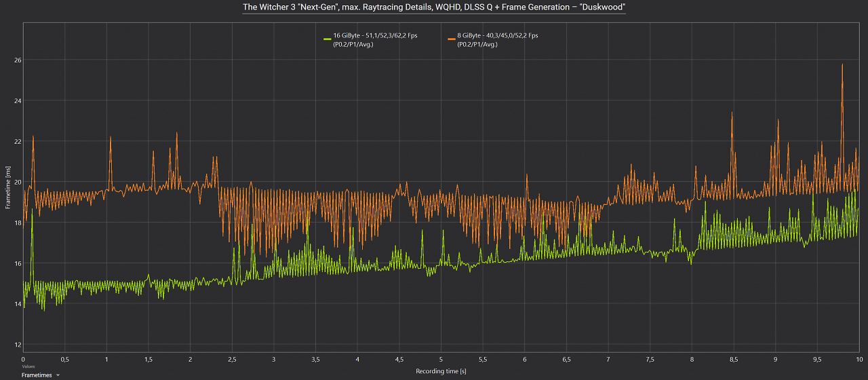The image size is (868, 380).
Task: Toggle the 8 GiByte series legend entry
Action: coord(493,39)
